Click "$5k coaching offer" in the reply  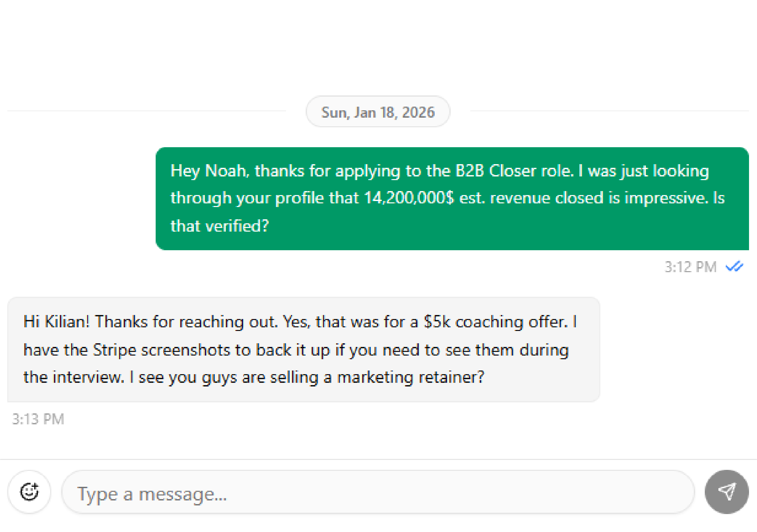[496, 322]
